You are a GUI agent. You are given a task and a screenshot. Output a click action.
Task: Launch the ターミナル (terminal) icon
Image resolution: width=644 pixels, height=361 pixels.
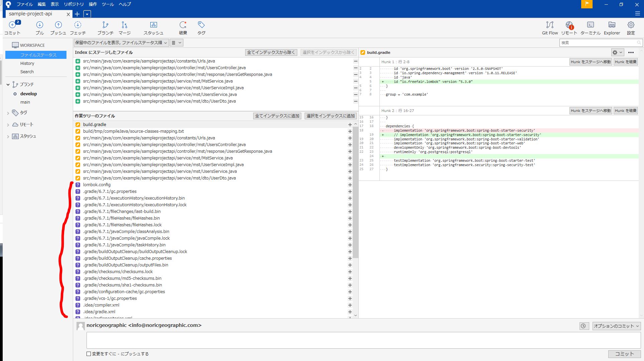[591, 28]
